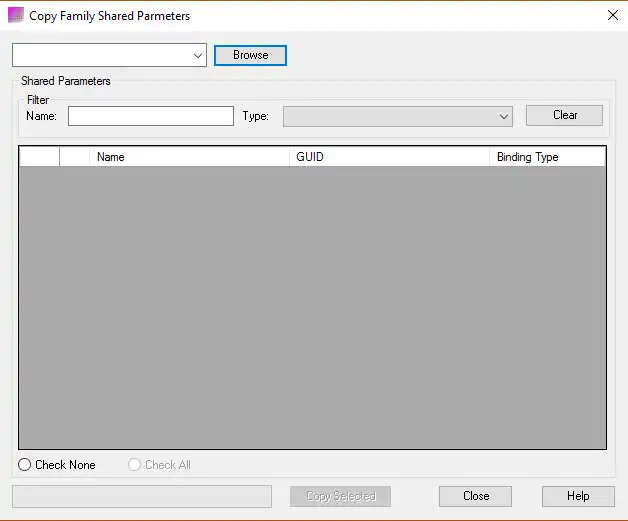Click the first blank column header
This screenshot has height=521, width=628.
click(x=39, y=157)
